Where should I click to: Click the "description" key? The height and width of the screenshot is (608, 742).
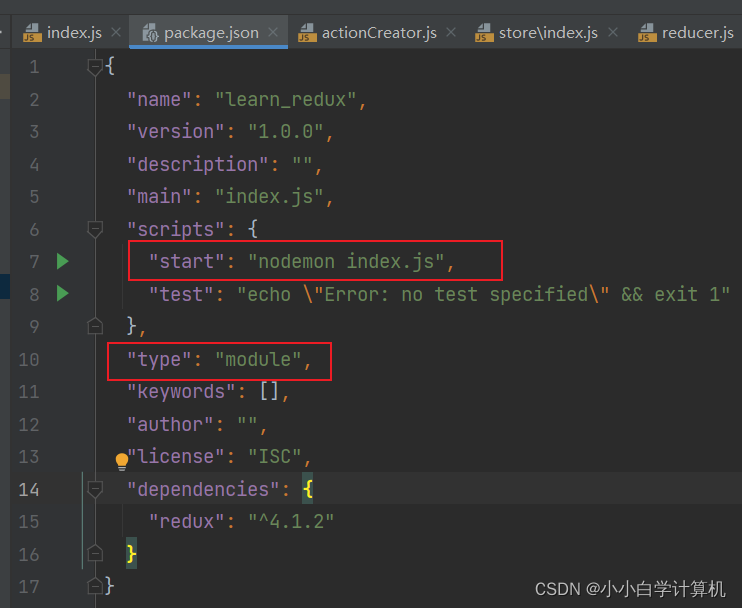(x=197, y=164)
